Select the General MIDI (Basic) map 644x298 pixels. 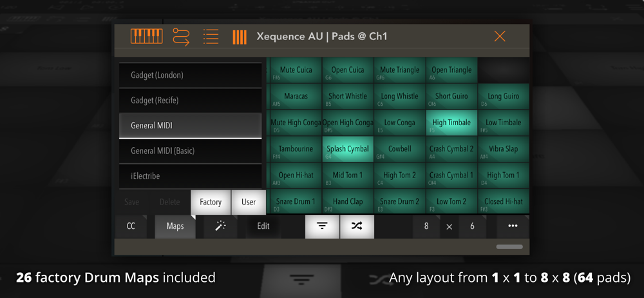pos(190,151)
